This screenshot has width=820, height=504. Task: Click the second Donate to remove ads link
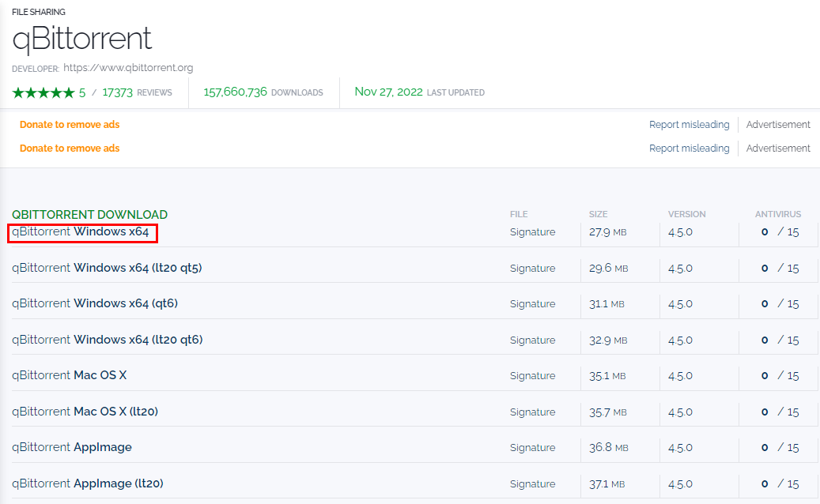click(70, 149)
